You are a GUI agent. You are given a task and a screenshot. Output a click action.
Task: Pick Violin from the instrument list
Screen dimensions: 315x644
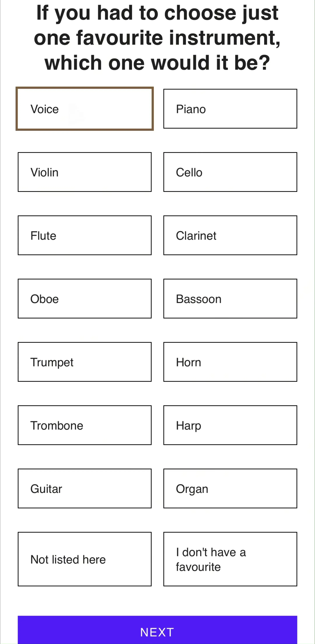[84, 172]
